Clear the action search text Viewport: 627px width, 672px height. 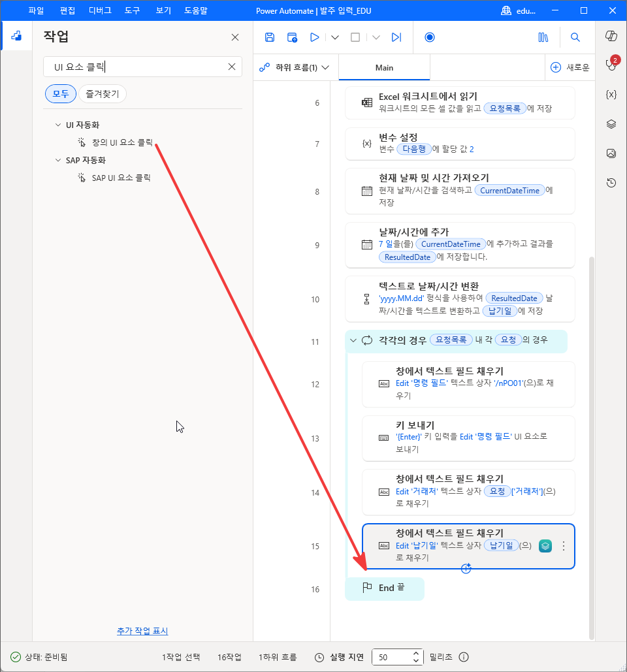pyautogui.click(x=232, y=67)
